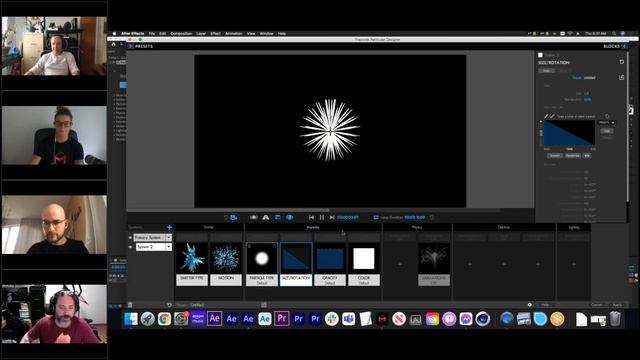
Task: Click the right panel vertical scrollbar
Action: [x=628, y=127]
